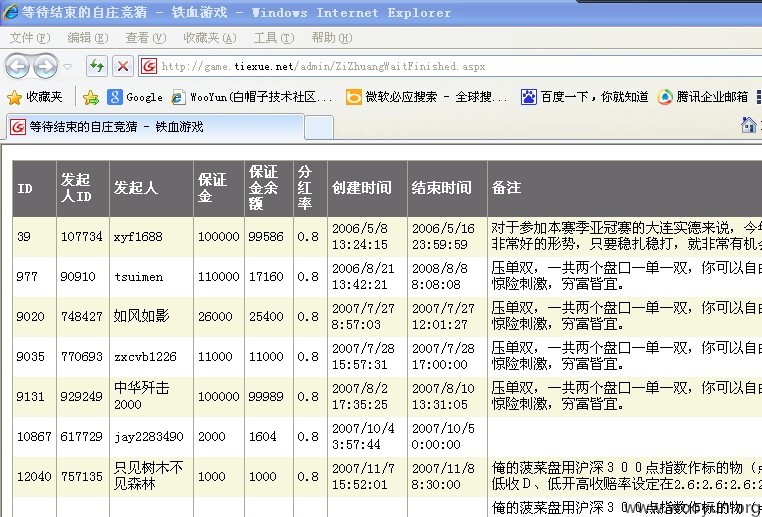Open the 查看(V) menu

point(145,38)
